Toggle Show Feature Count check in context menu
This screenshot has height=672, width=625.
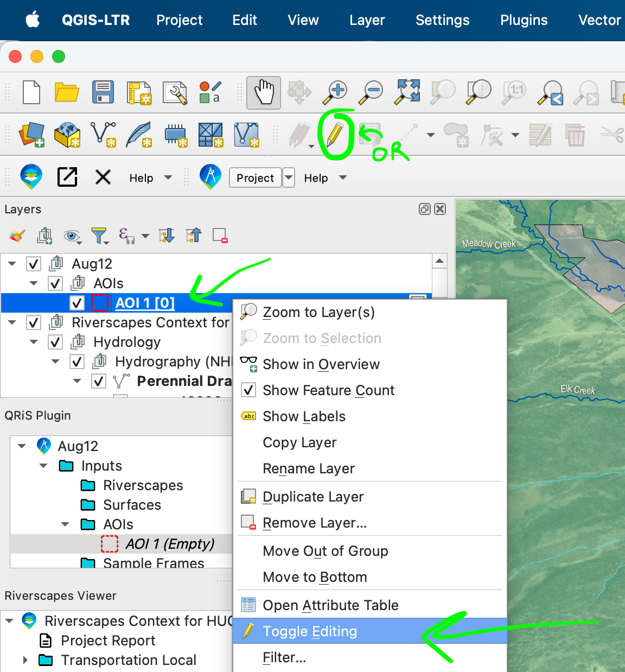click(248, 390)
